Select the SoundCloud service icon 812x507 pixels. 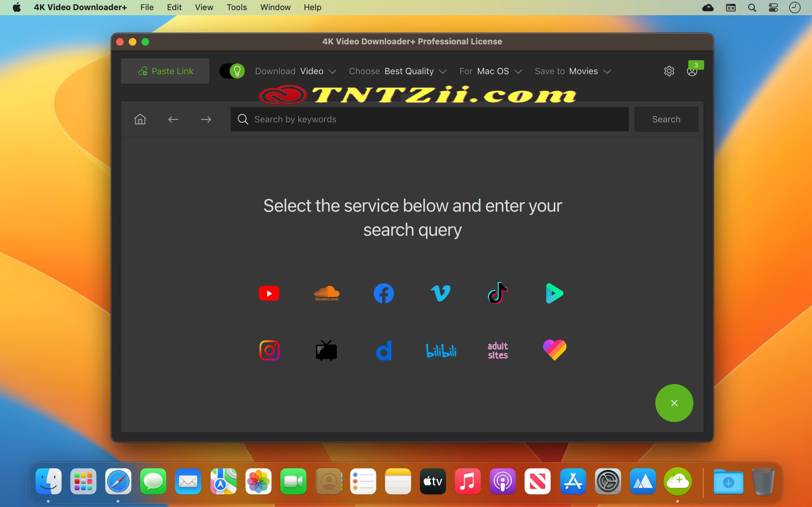click(326, 293)
